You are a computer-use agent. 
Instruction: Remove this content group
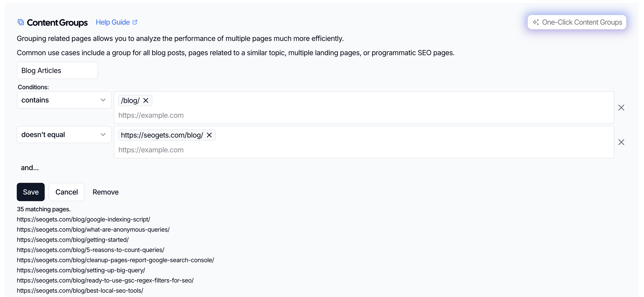[106, 192]
